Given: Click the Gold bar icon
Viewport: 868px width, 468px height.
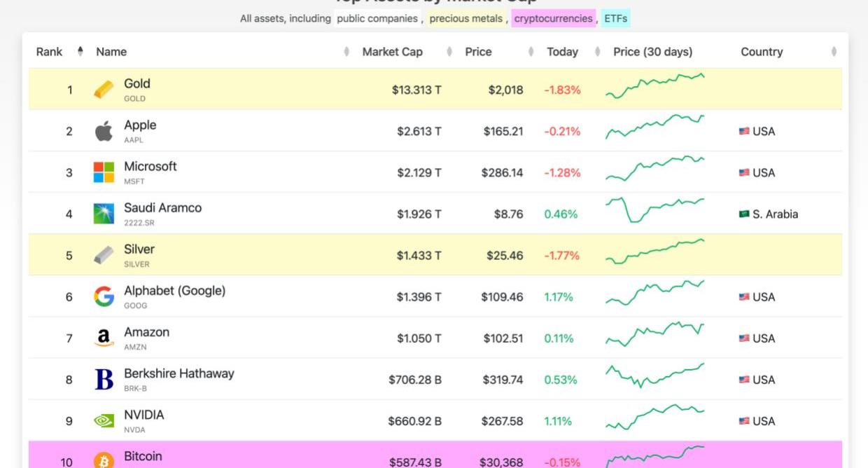Looking at the screenshot, I should 104,90.
